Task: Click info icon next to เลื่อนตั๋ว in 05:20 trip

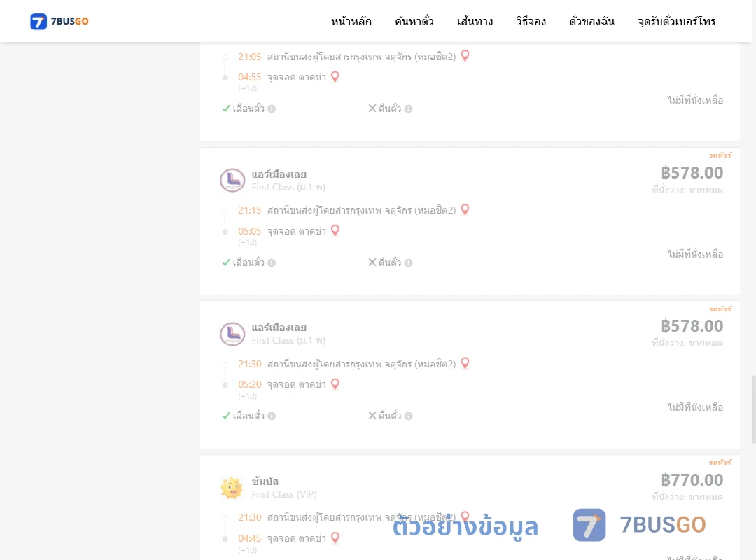Action: [272, 416]
